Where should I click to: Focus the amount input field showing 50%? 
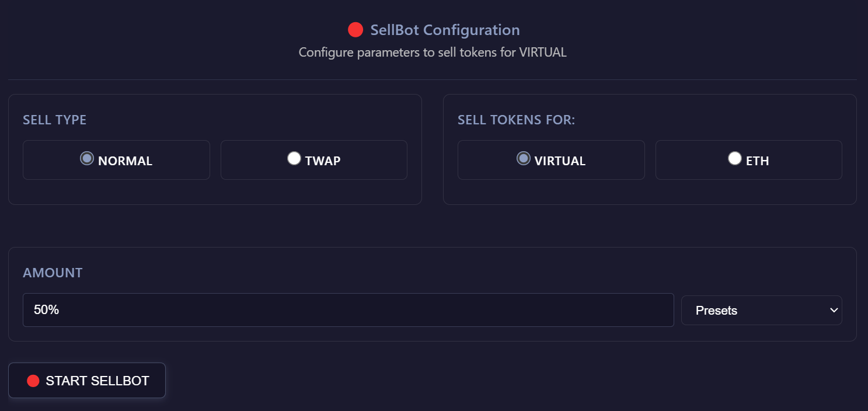click(x=348, y=310)
